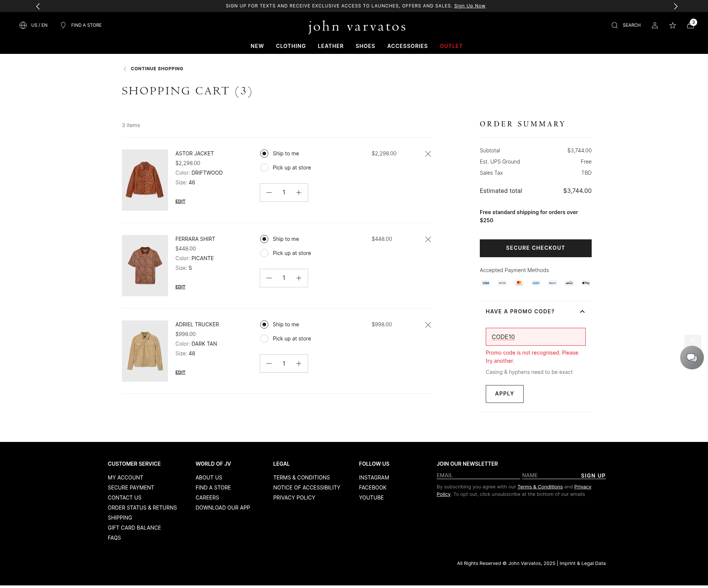Open the Outlet menu
The image size is (708, 588).
451,46
